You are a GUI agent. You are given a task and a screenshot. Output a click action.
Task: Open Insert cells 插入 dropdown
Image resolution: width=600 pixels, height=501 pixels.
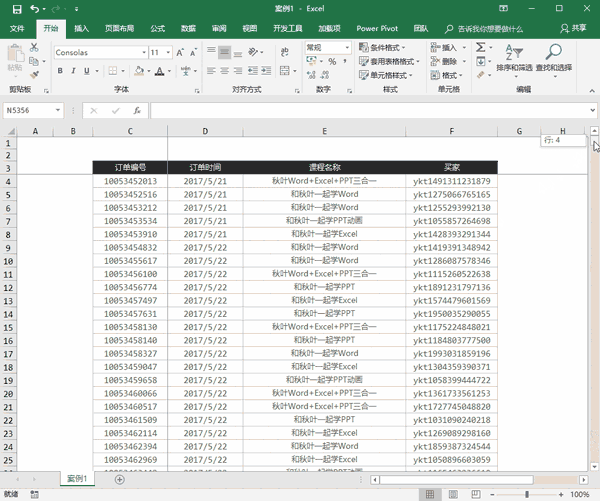point(448,47)
